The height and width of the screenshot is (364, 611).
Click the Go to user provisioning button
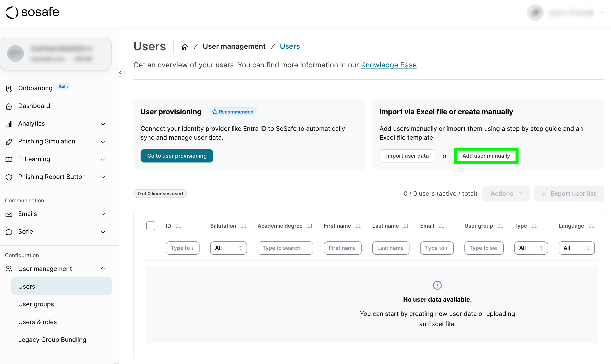click(x=177, y=156)
